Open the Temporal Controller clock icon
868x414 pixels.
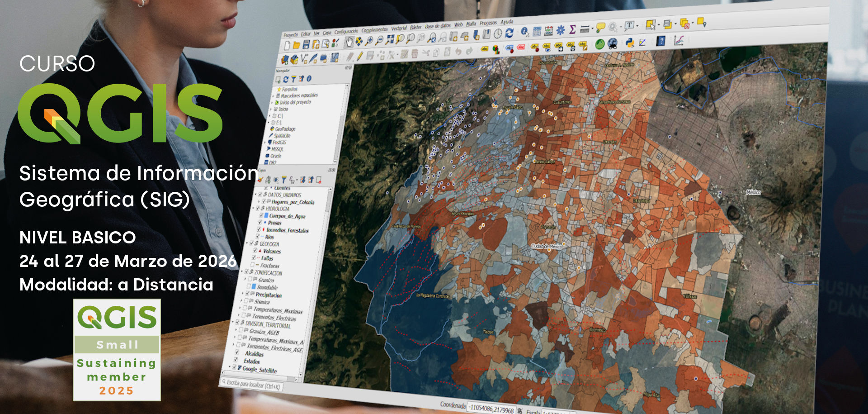click(498, 34)
